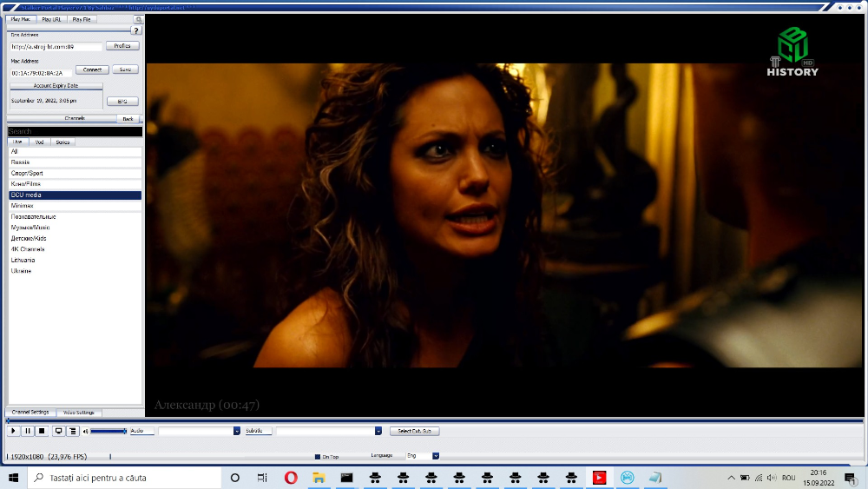Pause the video playback
The height and width of the screenshot is (489, 868).
(x=28, y=431)
